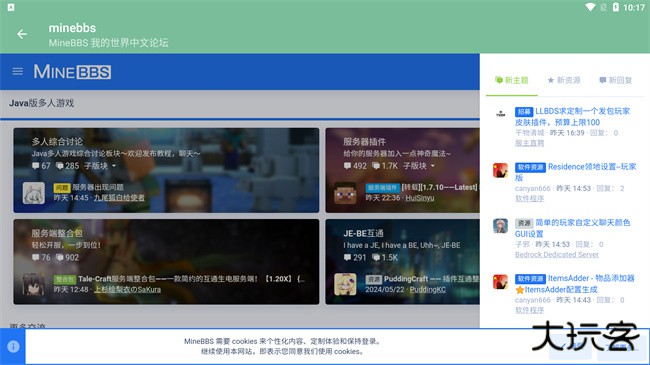This screenshot has height=365, width=650.
Task: Open the JE-BE互通 forum title
Action: pos(363,233)
